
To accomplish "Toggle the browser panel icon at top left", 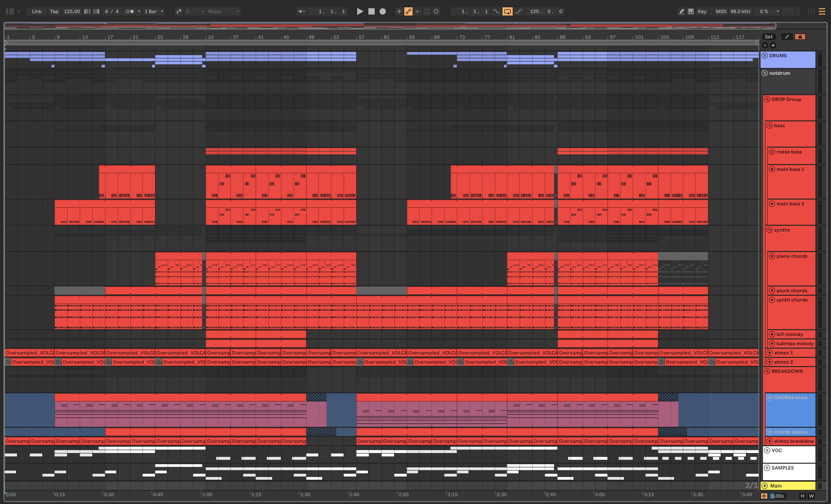I will pos(10,11).
